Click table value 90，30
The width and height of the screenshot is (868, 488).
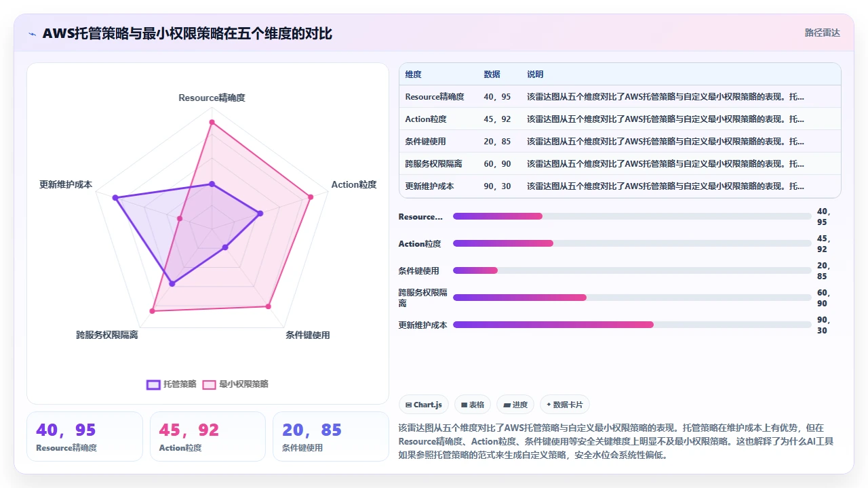click(497, 186)
